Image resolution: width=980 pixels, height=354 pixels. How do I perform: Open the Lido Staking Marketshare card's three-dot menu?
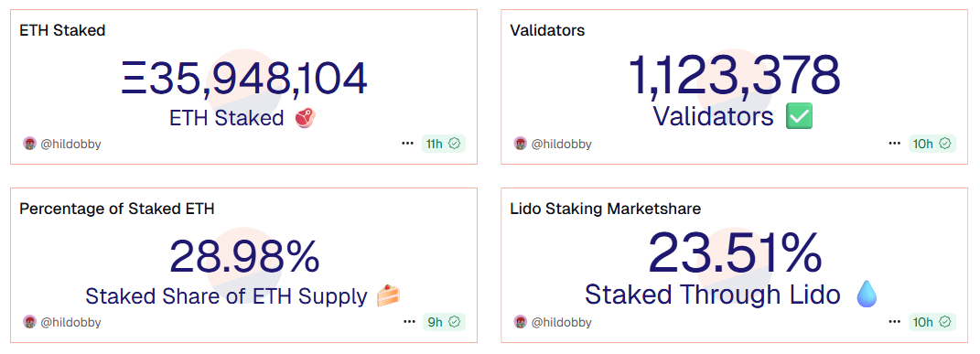[x=894, y=322]
